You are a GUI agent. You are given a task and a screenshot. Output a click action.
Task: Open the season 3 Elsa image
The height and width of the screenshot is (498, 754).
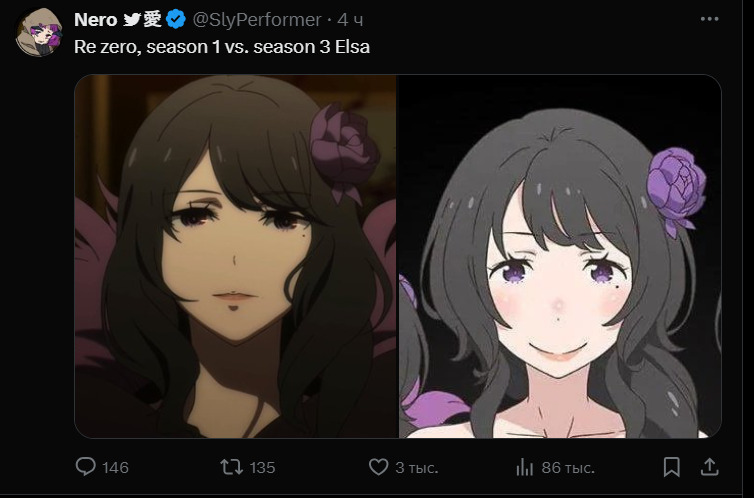pos(560,256)
